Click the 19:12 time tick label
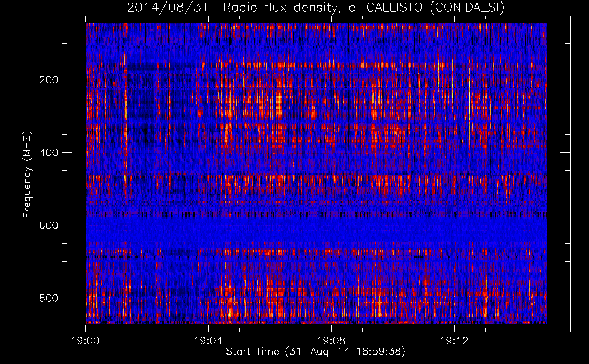 pyautogui.click(x=454, y=341)
